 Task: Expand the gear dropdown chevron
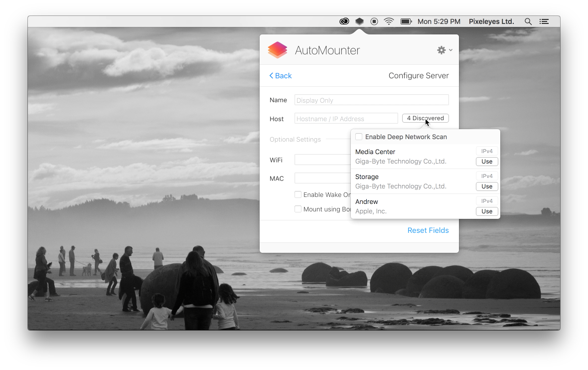(450, 50)
